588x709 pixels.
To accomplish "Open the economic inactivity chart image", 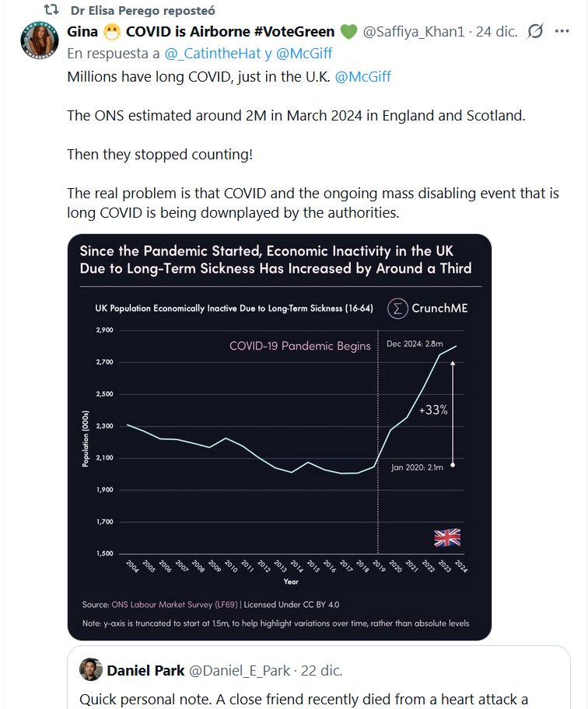I will pos(279,437).
